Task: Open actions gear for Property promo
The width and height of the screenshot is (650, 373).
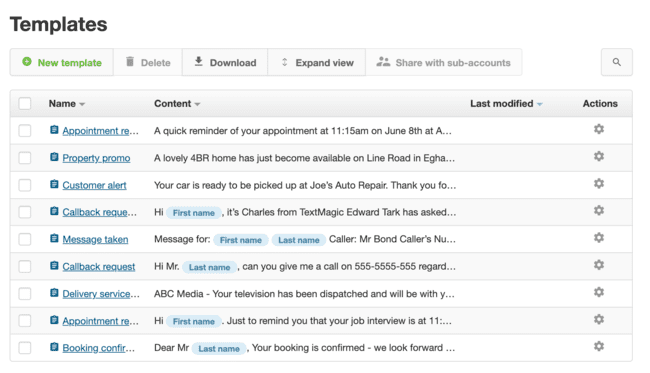Action: click(599, 156)
